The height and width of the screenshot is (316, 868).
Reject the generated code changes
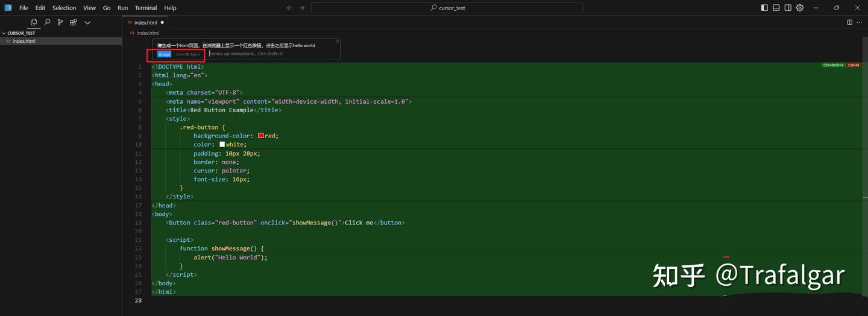click(189, 54)
